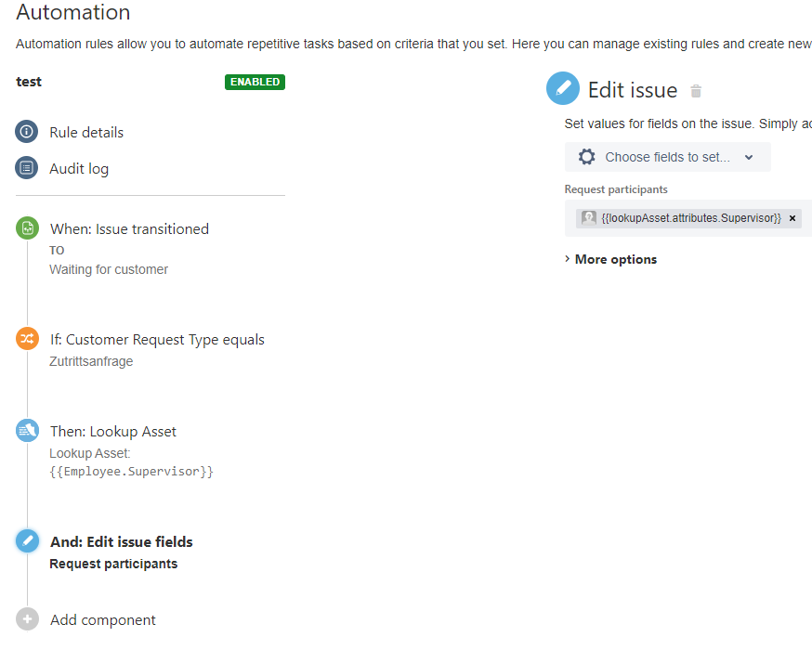
Task: Click the green Issue transitioned trigger icon
Action: [27, 227]
